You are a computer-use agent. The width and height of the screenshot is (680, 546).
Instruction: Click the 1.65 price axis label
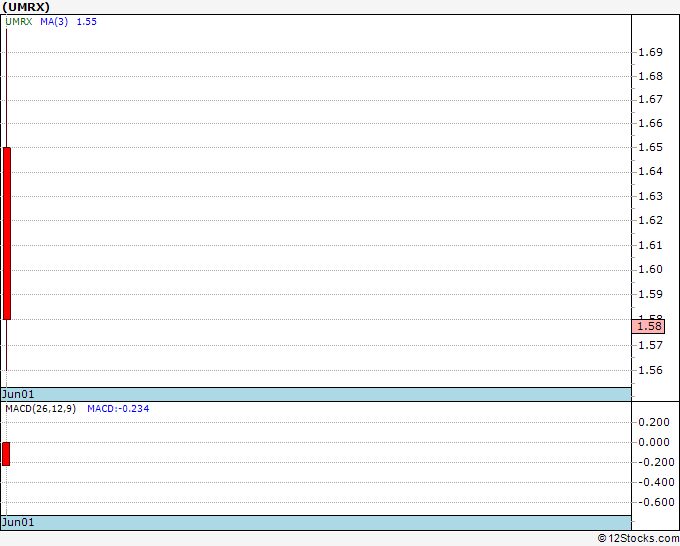[651, 147]
